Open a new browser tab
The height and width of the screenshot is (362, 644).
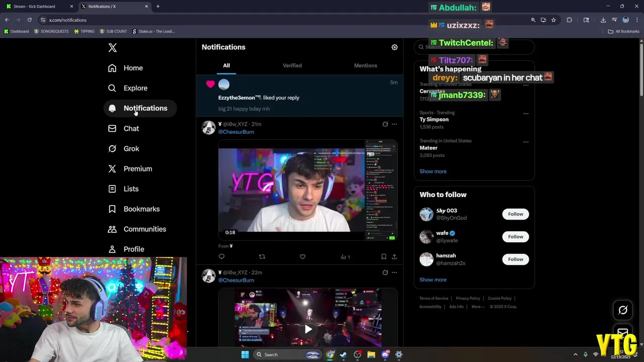(x=157, y=7)
